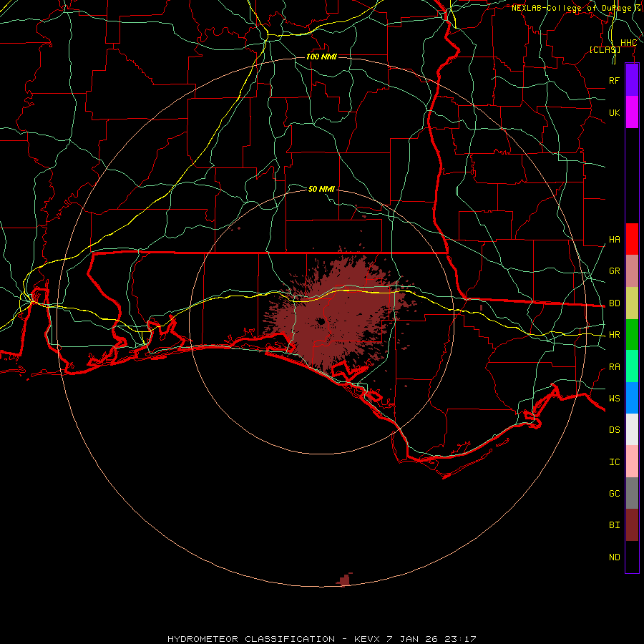Click the DS legend label
Image resolution: width=644 pixels, height=644 pixels.
(614, 430)
